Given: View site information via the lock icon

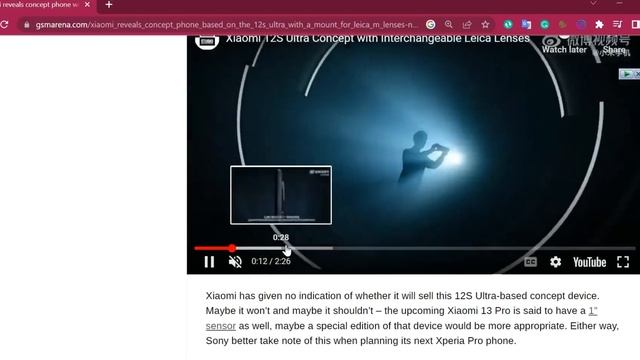Looking at the screenshot, I should click(x=27, y=25).
